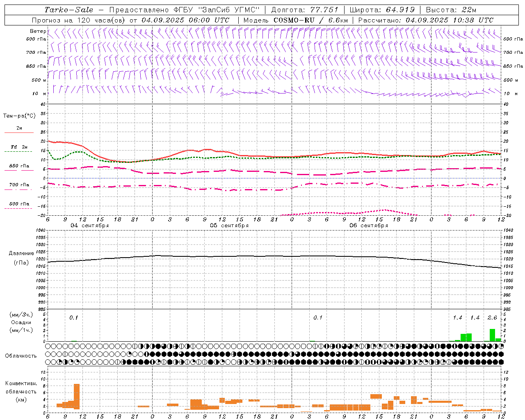This screenshot has width=525, height=420.
Task: Click the 'Давление' pressure panel label
Action: click(x=21, y=253)
